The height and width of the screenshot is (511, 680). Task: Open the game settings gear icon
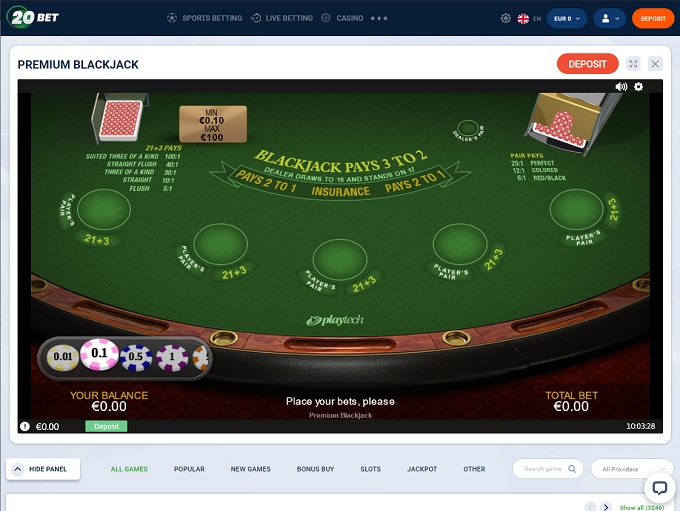(x=638, y=86)
